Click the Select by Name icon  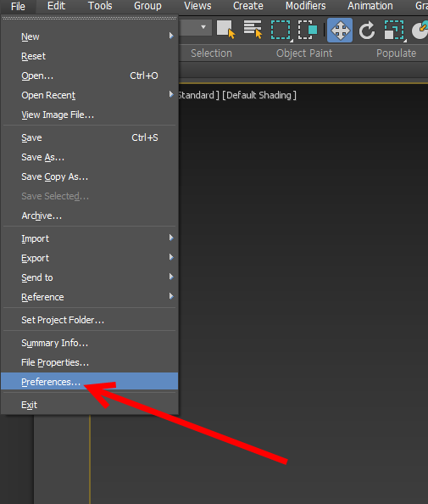(253, 30)
